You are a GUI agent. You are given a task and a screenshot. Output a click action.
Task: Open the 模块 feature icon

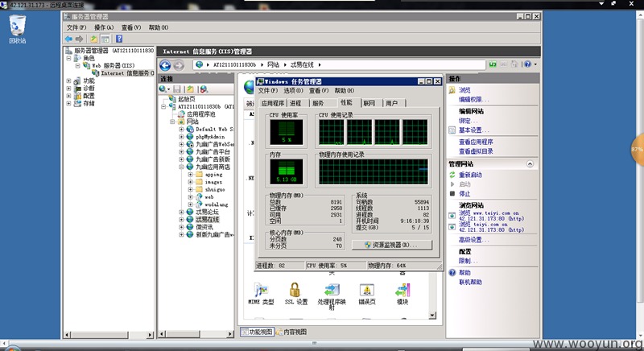[x=402, y=294]
